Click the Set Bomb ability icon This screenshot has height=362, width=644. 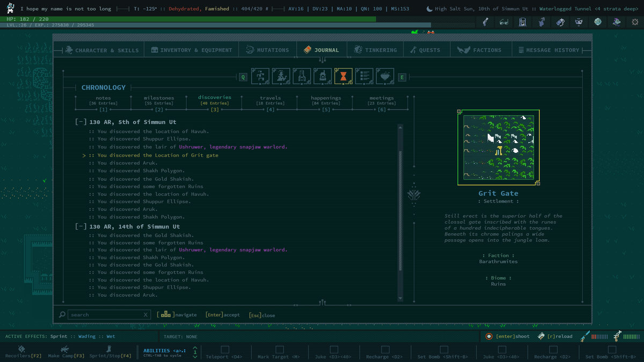(x=443, y=349)
